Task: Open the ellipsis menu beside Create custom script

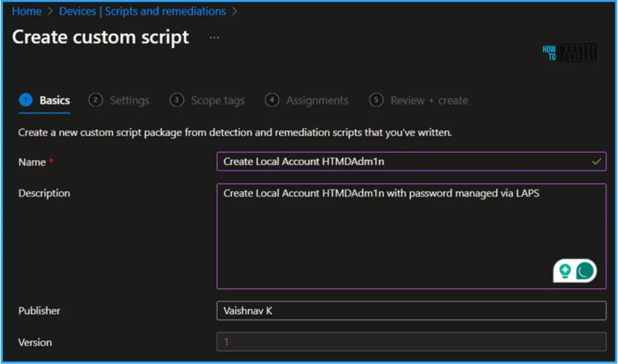Action: pos(214,37)
